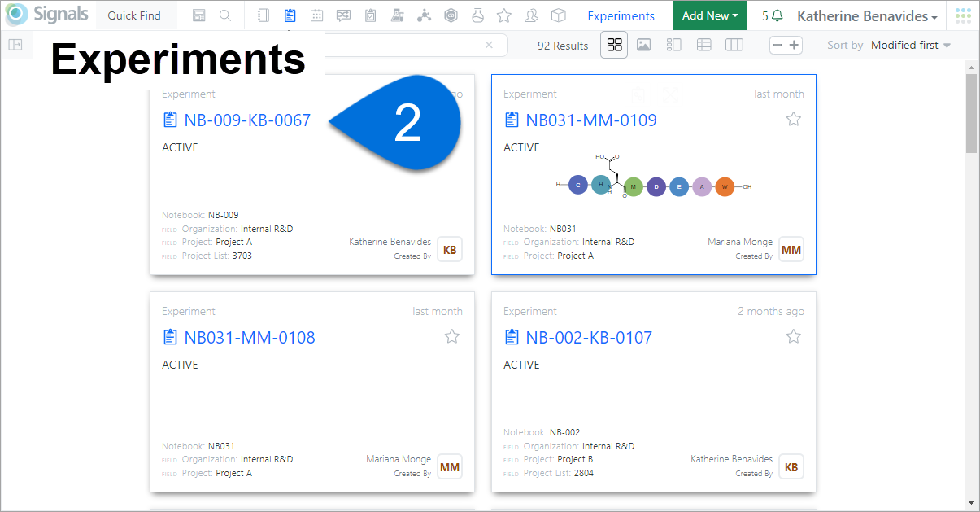This screenshot has width=980, height=512.
Task: Click the samples flask icon in the toolbar
Action: 397,15
